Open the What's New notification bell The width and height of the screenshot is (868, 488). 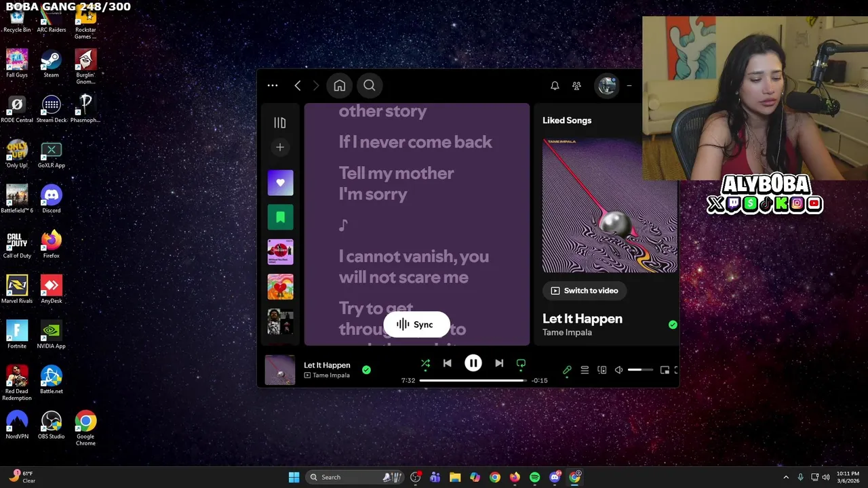point(555,85)
